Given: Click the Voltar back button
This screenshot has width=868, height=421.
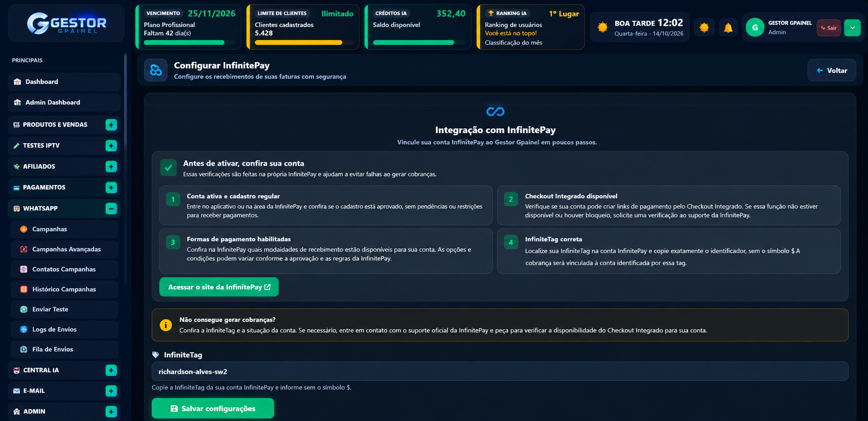Looking at the screenshot, I should (x=832, y=70).
